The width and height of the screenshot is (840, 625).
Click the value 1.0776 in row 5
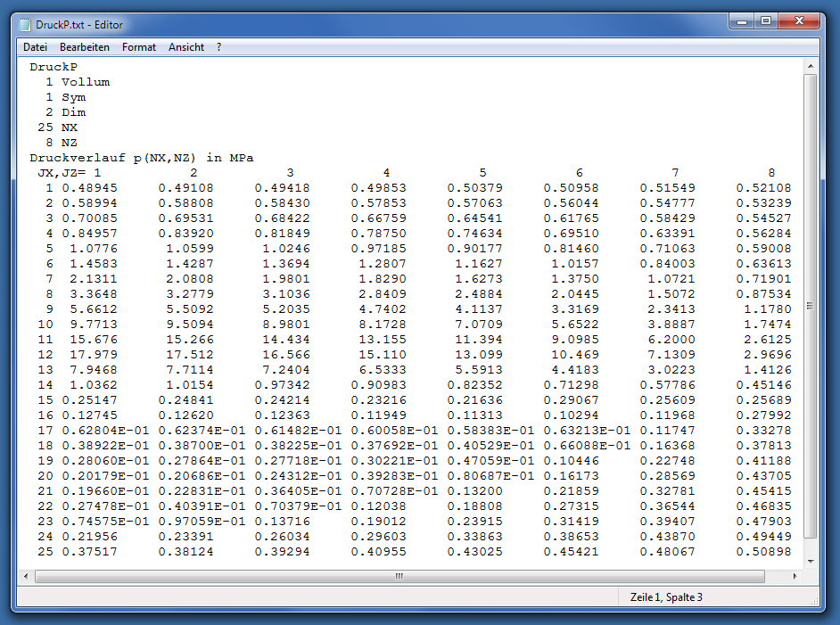(94, 249)
